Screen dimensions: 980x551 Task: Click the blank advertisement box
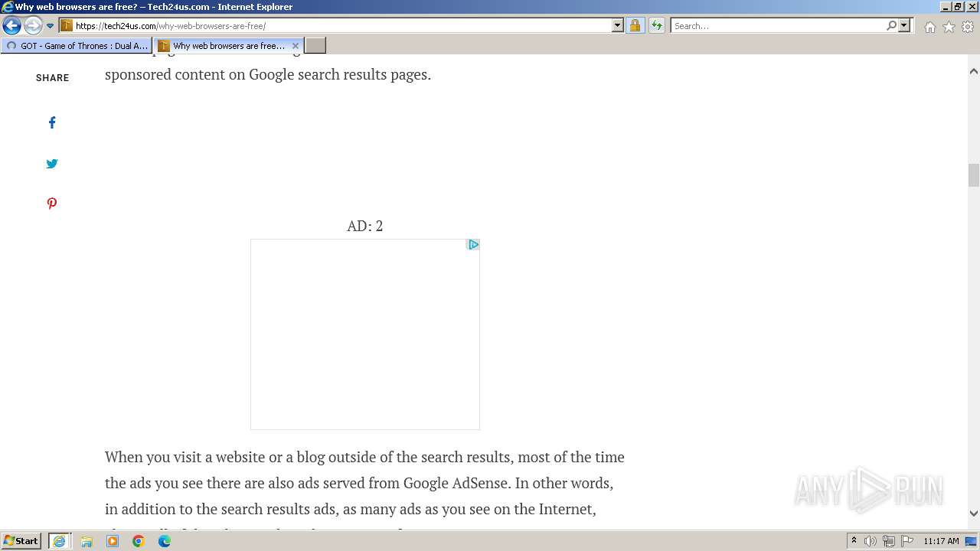tap(365, 334)
